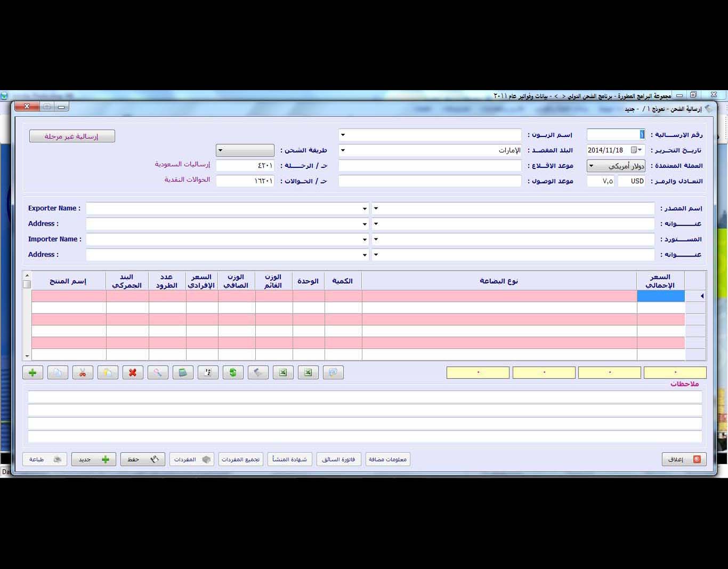The image size is (728, 569).
Task: Click the paste clipboard icon
Action: (x=108, y=373)
